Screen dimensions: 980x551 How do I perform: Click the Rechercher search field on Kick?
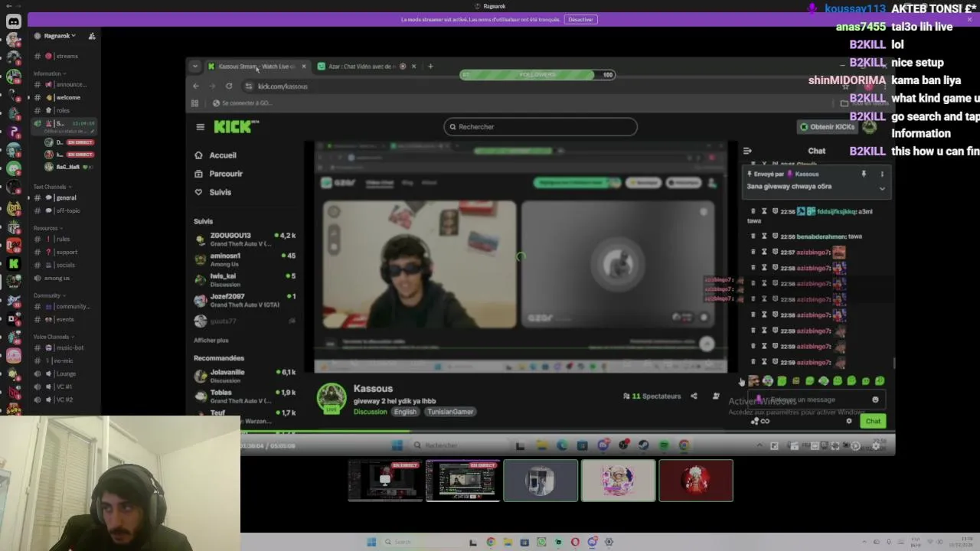[540, 127]
